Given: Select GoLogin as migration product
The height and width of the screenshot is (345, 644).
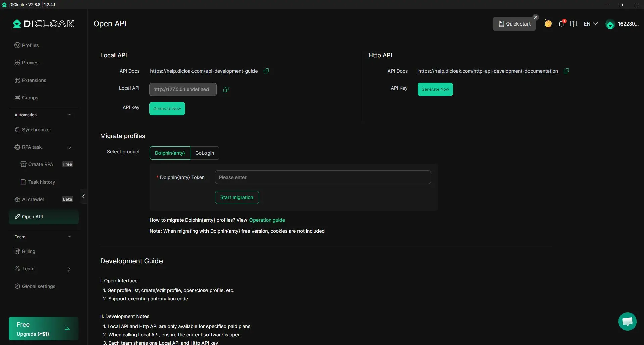Looking at the screenshot, I should [x=204, y=153].
